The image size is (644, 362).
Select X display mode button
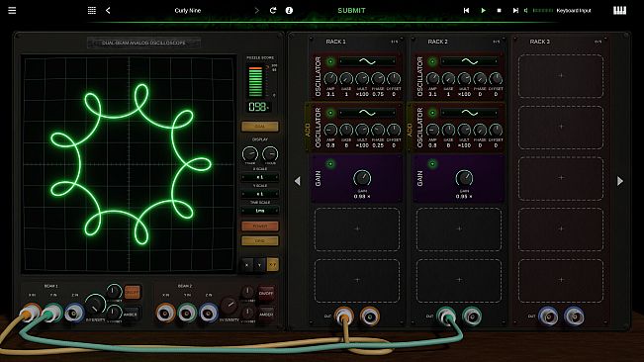pos(247,265)
